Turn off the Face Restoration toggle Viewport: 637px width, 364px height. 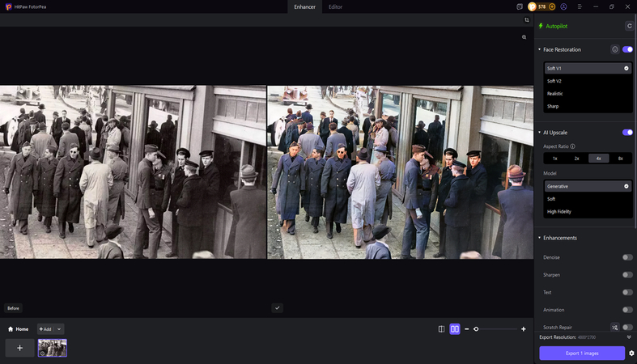[627, 49]
